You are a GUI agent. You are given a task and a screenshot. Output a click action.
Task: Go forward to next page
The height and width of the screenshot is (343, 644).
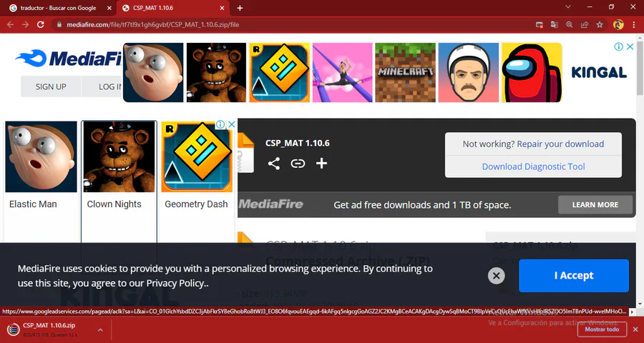coord(25,24)
